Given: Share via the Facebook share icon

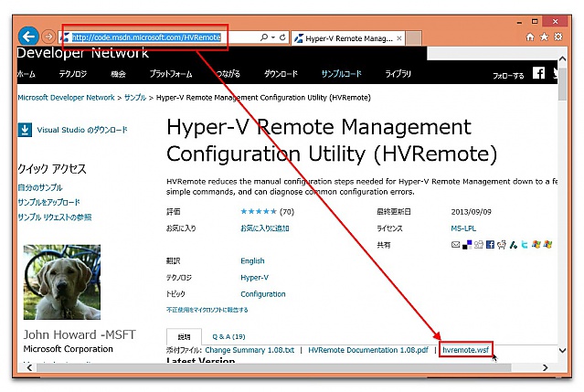Looking at the screenshot, I should 490,245.
